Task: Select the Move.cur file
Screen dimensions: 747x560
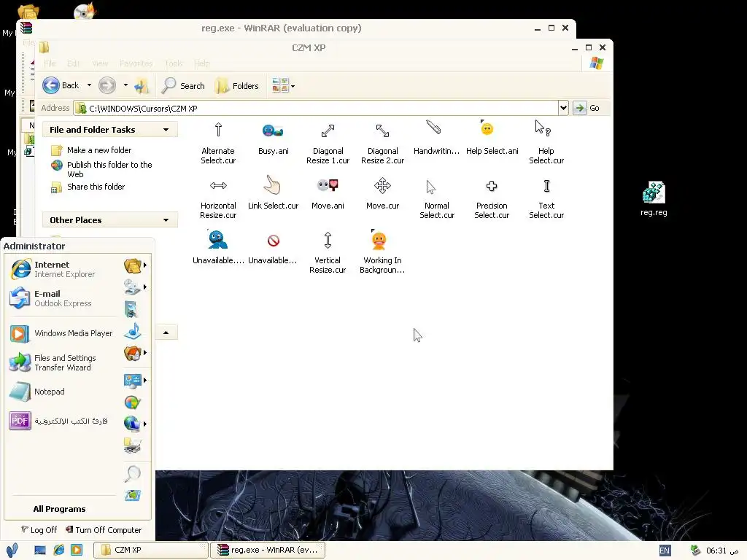Action: tap(382, 192)
